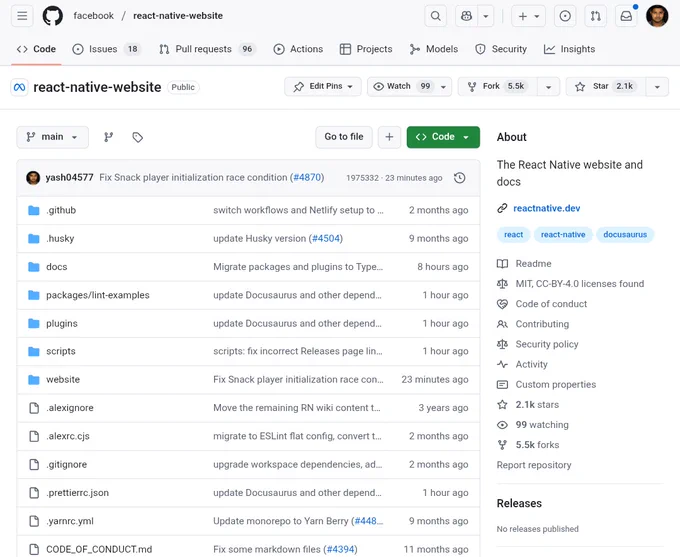Open the Edit Pins dropdown
This screenshot has width=680, height=557.
323,86
